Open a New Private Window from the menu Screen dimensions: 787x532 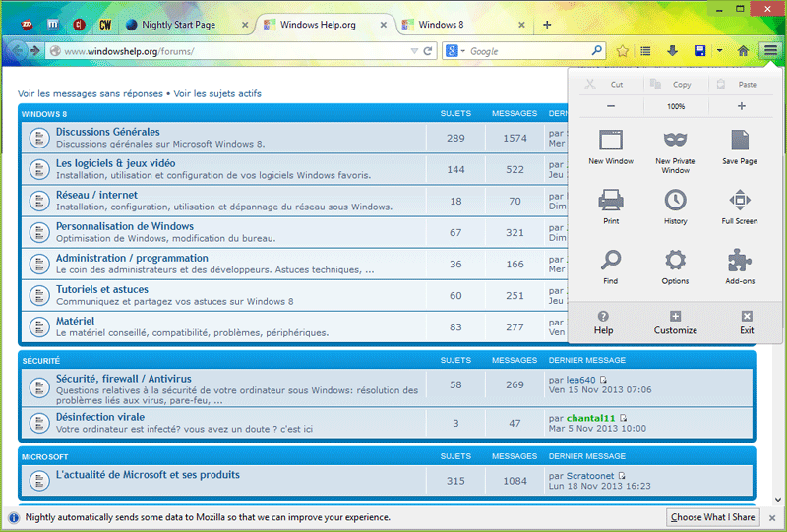point(675,142)
